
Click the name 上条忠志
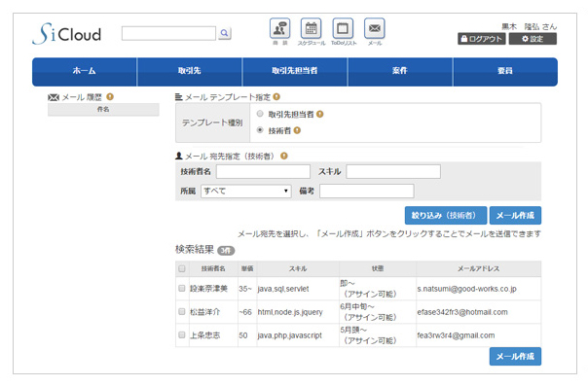point(204,335)
